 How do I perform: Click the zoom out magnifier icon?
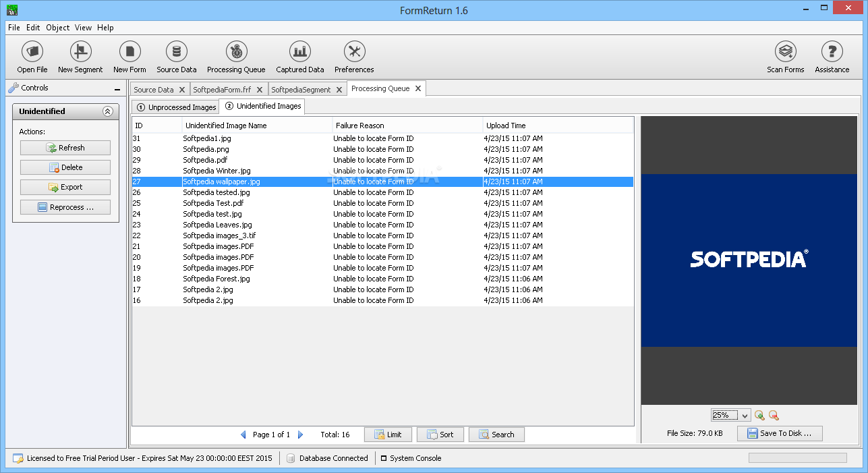click(774, 416)
